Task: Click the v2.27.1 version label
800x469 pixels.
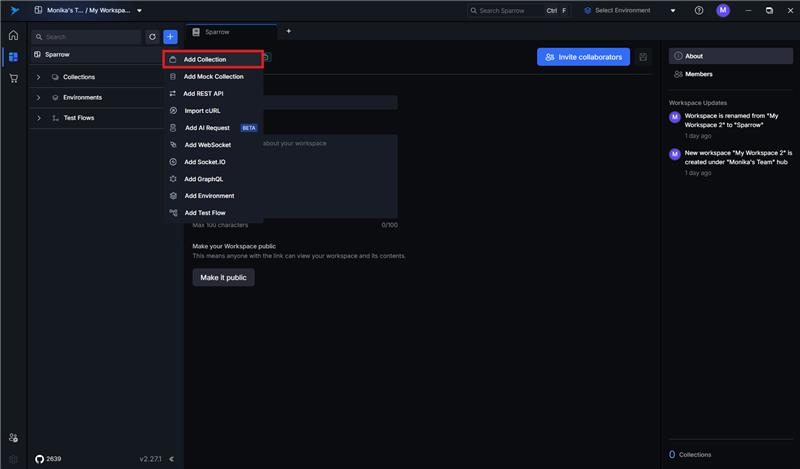Action: pos(151,459)
